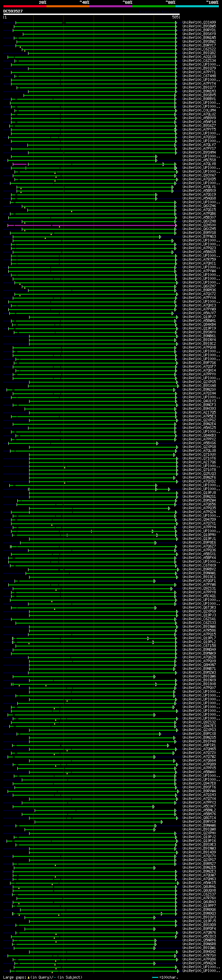Select the UniRef100_A5C8X3 label
This screenshot has height=980, width=222.
click(x=199, y=936)
